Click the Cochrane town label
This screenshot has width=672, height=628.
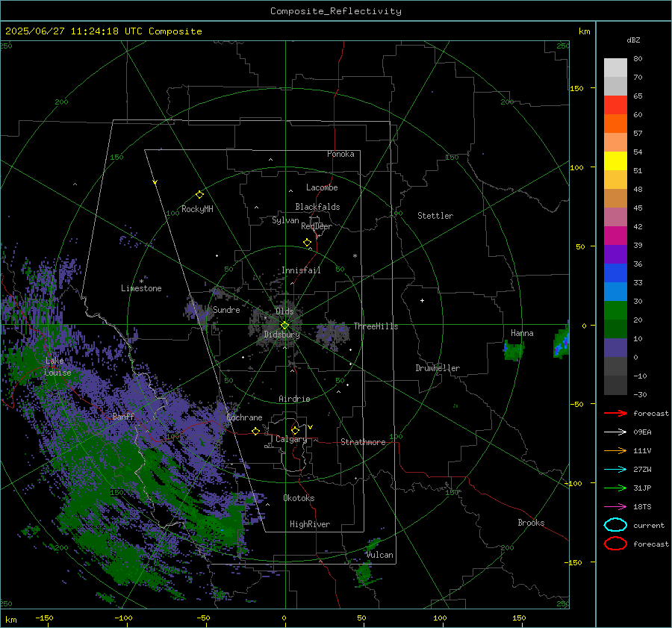pos(244,417)
